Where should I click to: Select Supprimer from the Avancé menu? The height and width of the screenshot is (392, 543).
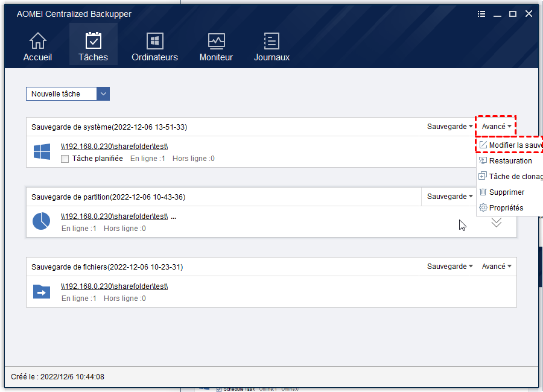pyautogui.click(x=510, y=192)
